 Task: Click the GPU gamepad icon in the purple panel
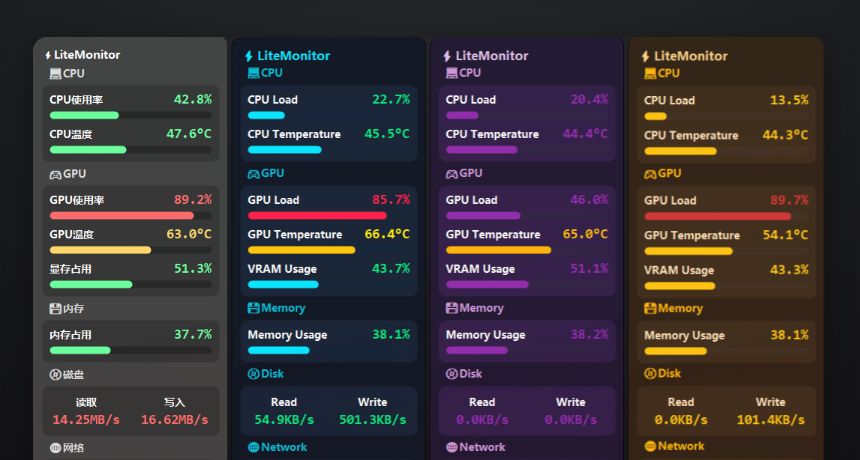coord(451,173)
